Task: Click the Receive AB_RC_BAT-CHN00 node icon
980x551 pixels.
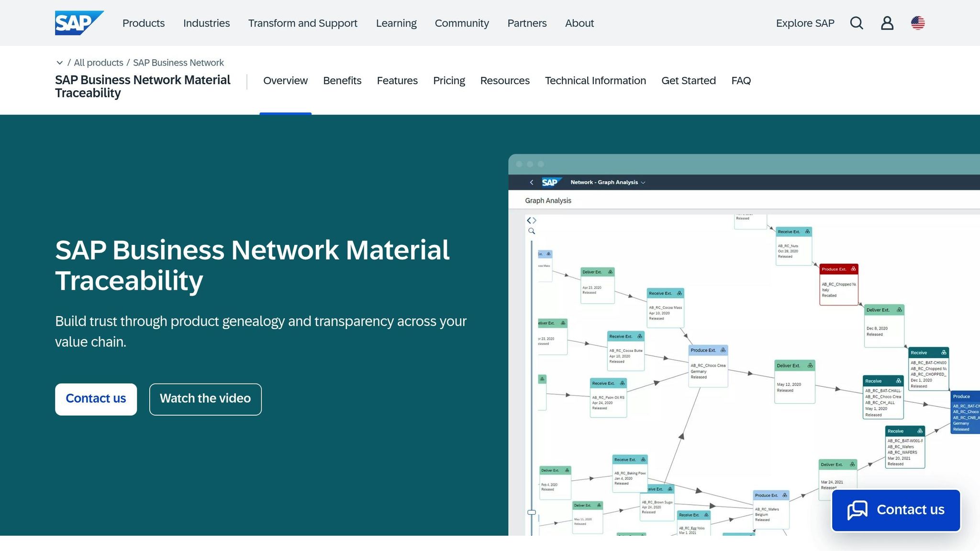Action: tap(944, 353)
